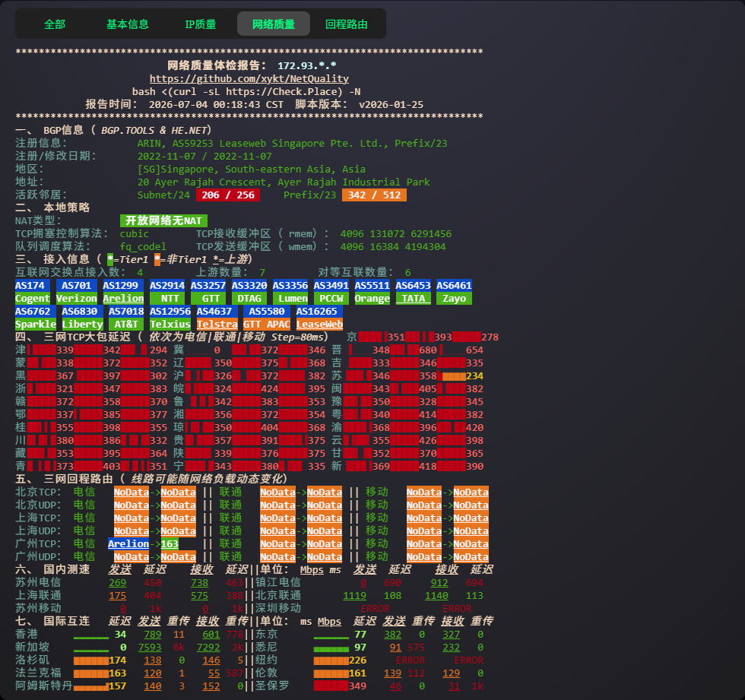Image resolution: width=745 pixels, height=700 pixels.
Task: Click the Sparkle label
Action: 36,325
